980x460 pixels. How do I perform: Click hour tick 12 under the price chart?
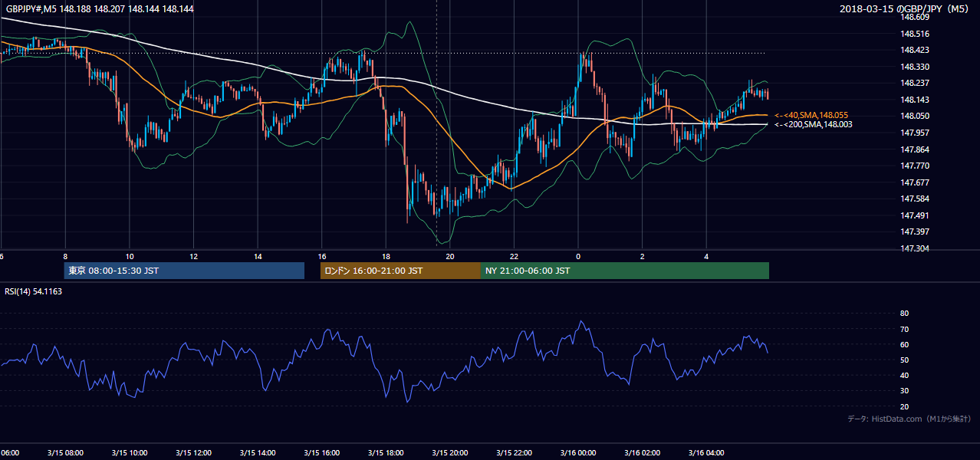point(193,257)
